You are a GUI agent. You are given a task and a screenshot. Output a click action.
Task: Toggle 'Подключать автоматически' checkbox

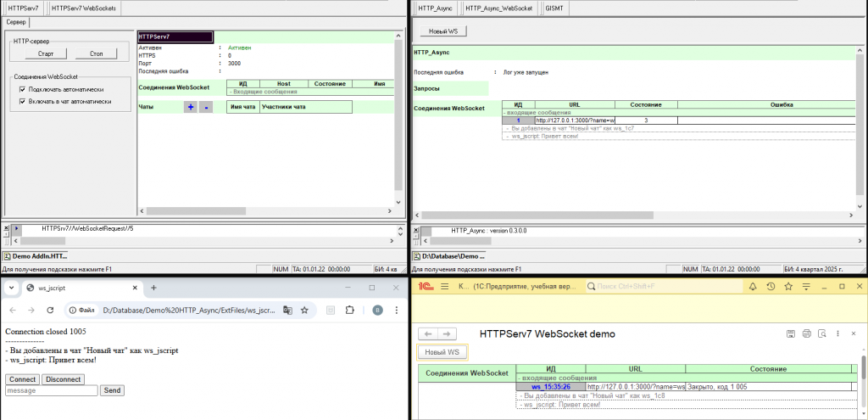click(x=23, y=89)
